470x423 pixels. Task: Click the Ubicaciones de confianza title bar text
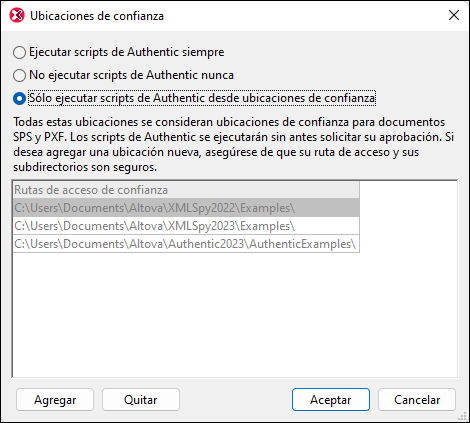tap(97, 16)
